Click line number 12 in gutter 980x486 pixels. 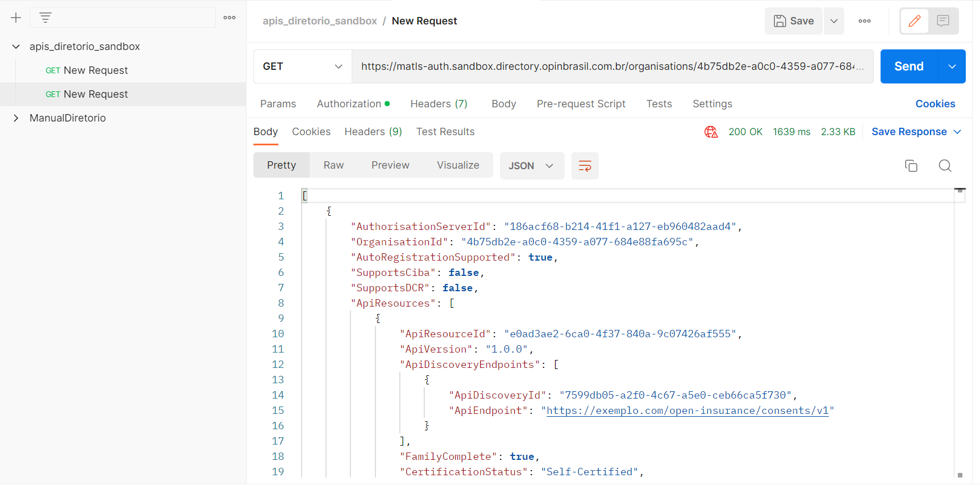click(x=278, y=364)
